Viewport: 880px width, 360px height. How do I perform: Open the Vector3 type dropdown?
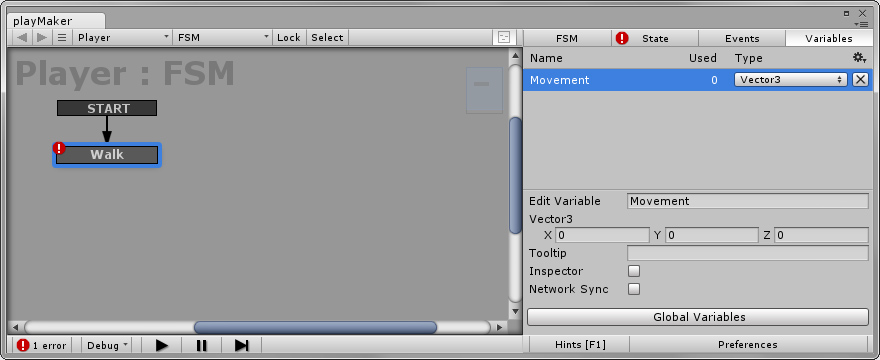(790, 80)
